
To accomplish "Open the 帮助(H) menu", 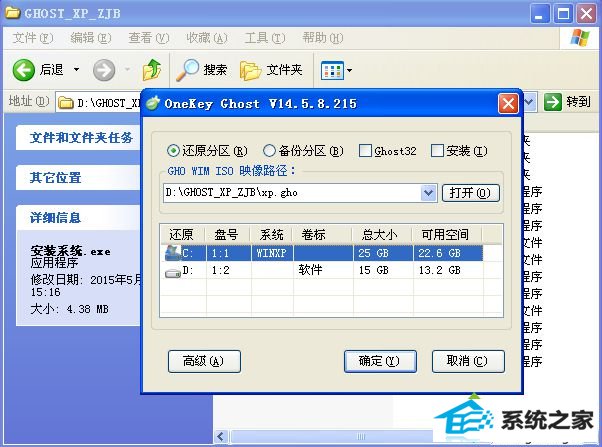I will tap(323, 38).
